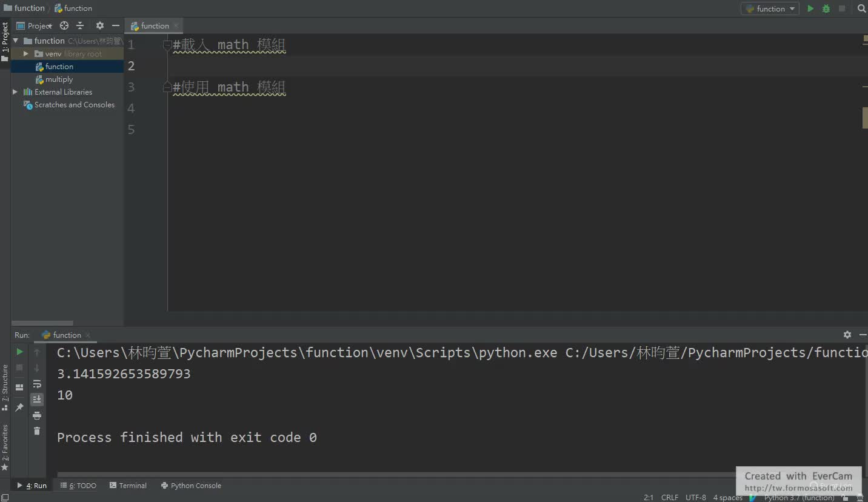The height and width of the screenshot is (502, 868).
Task: Close the function tab in Run panel
Action: [x=88, y=335]
